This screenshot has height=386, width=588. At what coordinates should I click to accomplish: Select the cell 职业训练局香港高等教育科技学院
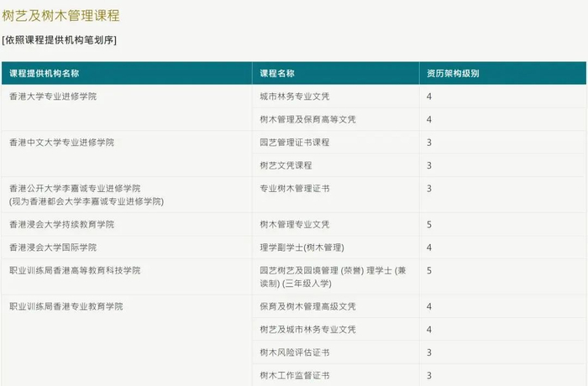point(75,270)
